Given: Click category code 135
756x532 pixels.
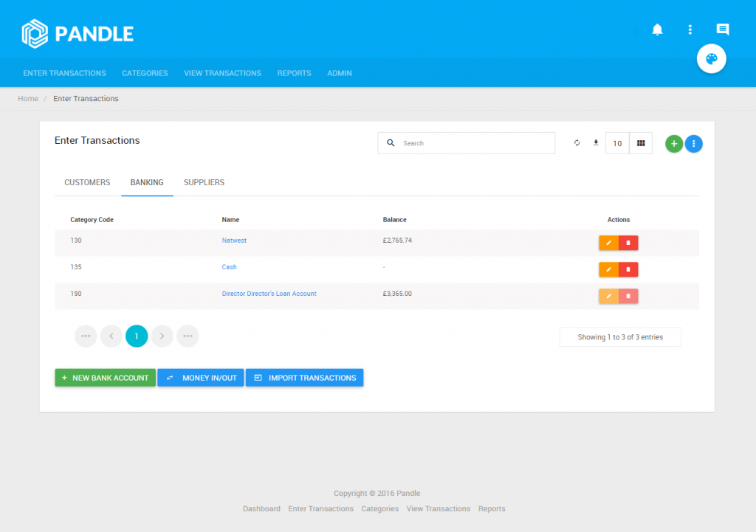Looking at the screenshot, I should coord(76,267).
